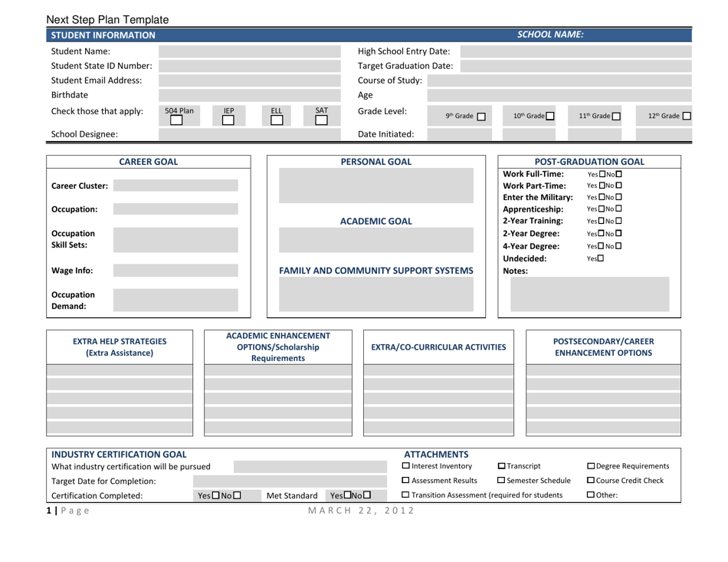Check the Transcript attachment box
Screen dimensions: 728x562
pyautogui.click(x=500, y=466)
